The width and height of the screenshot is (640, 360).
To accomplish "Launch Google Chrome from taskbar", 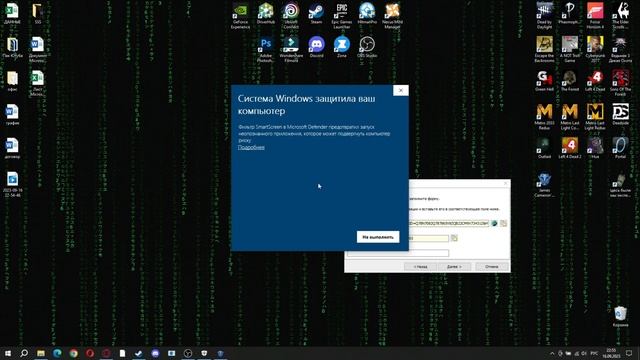I will click(73, 353).
